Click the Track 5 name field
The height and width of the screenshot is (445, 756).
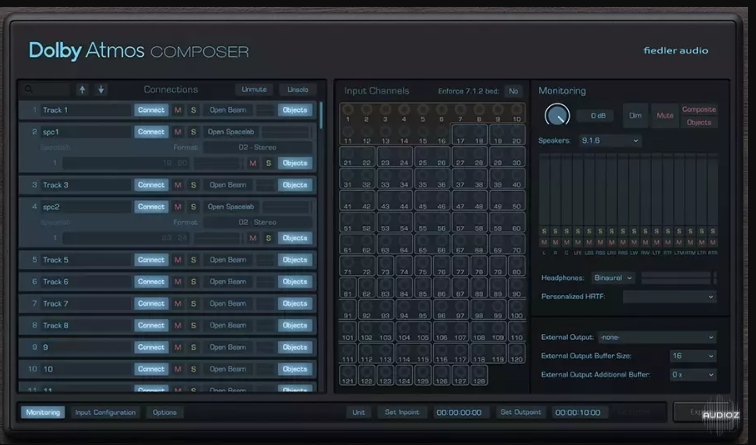click(86, 260)
